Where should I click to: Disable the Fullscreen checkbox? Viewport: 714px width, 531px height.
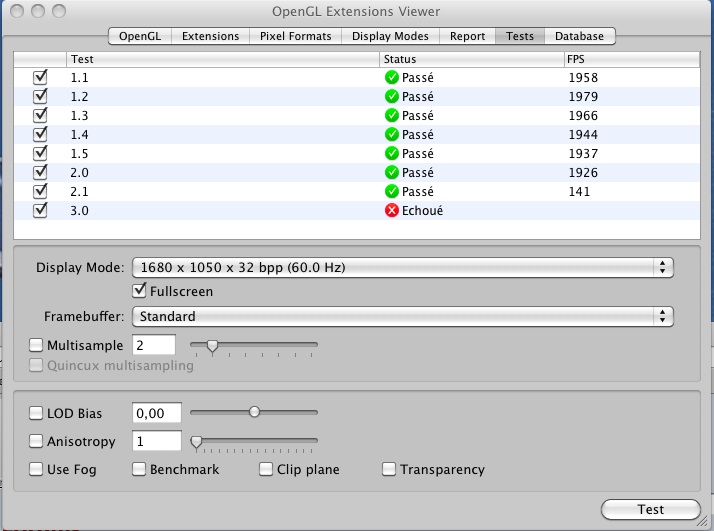tap(139, 291)
